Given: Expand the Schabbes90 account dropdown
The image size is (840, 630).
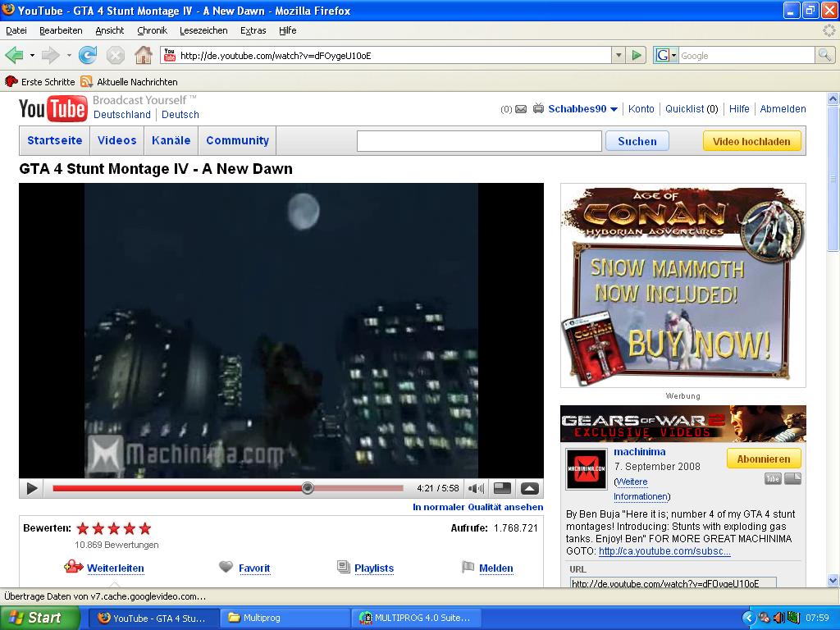Looking at the screenshot, I should tap(614, 109).
